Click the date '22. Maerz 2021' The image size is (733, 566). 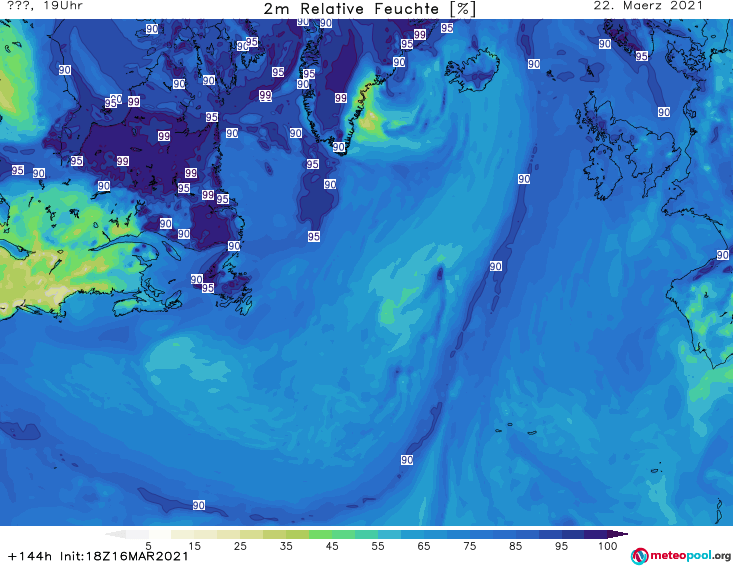pyautogui.click(x=648, y=6)
